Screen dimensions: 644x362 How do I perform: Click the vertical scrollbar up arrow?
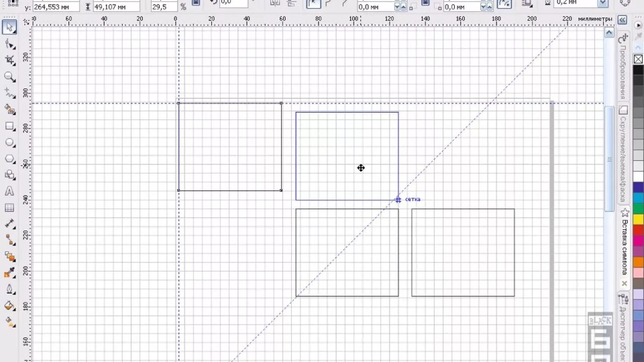point(609,32)
